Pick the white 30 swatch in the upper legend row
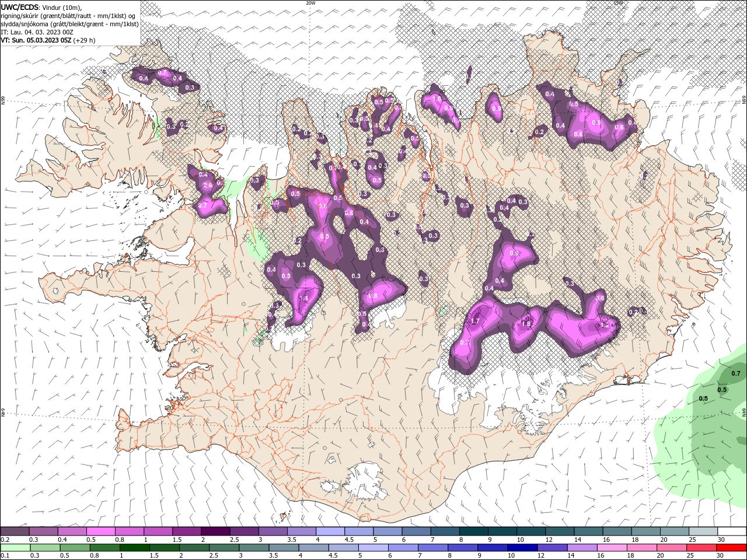The image size is (747, 560). pyautogui.click(x=731, y=531)
